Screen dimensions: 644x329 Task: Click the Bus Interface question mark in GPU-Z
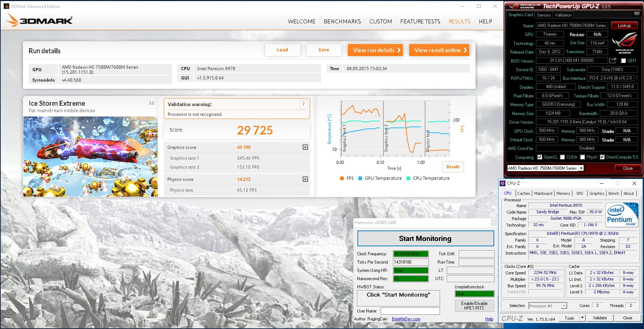pyautogui.click(x=636, y=78)
